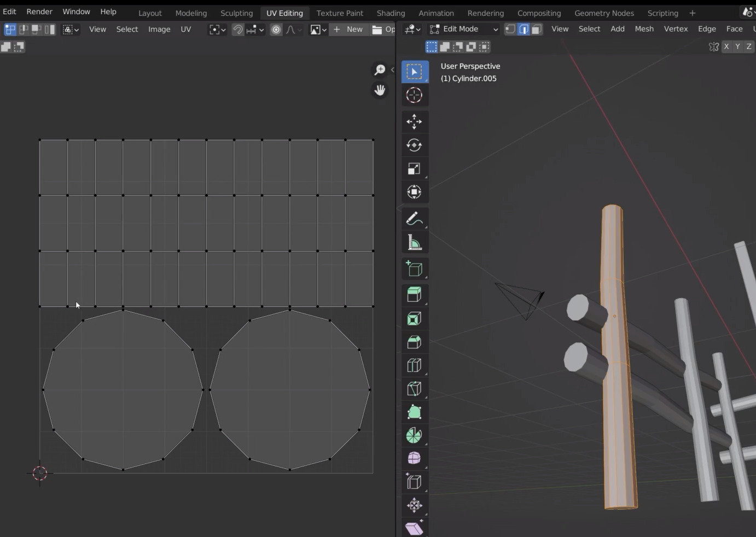Screen dimensions: 756x537
Task: Select the Rotate tool
Action: coord(414,145)
